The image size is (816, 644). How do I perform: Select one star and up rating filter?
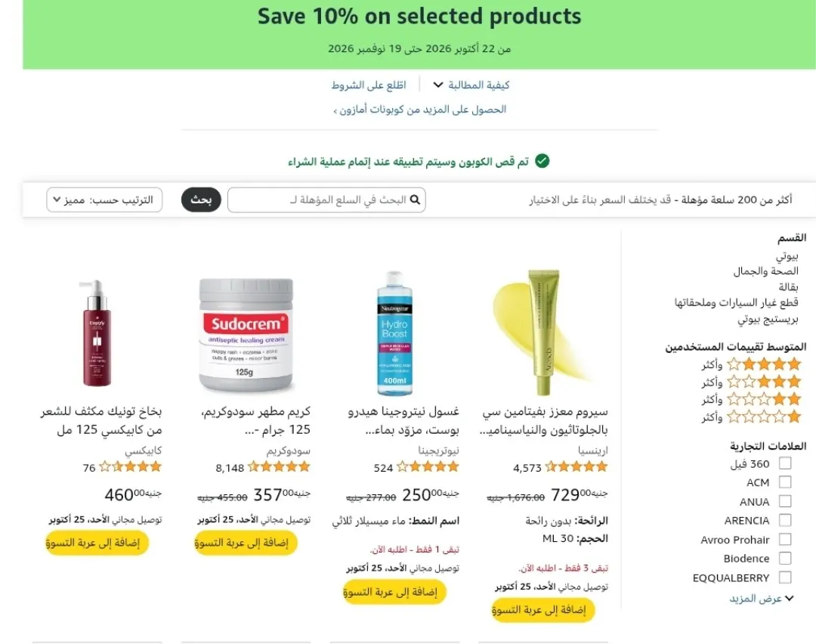pos(752,417)
